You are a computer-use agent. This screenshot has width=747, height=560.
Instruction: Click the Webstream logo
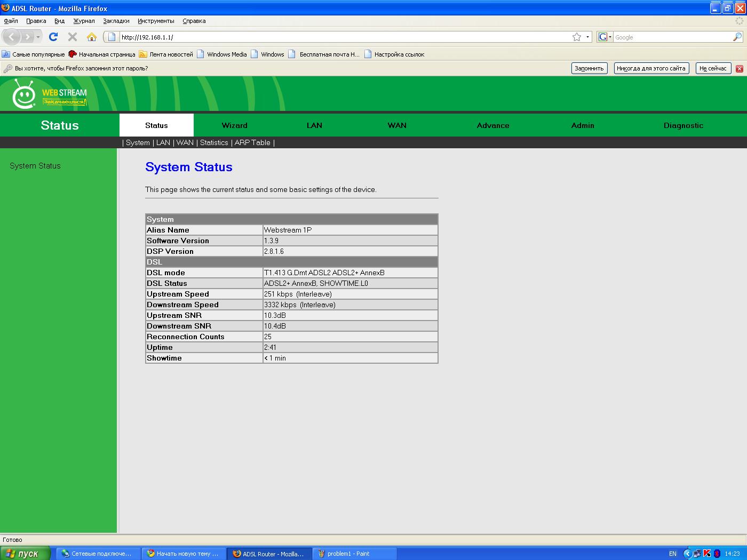[49, 94]
